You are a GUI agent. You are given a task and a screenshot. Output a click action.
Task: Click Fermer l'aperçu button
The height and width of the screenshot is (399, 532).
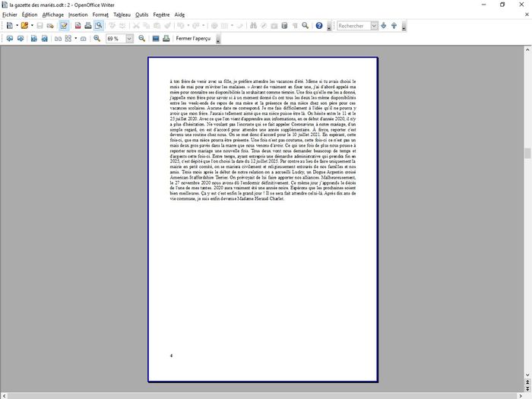193,39
